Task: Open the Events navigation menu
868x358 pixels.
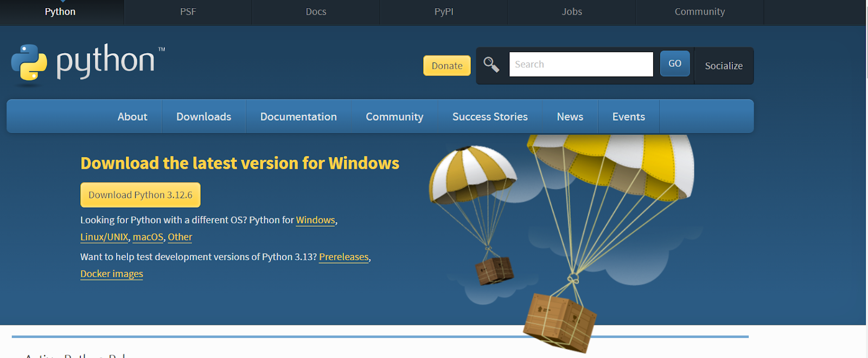Action: pyautogui.click(x=629, y=117)
